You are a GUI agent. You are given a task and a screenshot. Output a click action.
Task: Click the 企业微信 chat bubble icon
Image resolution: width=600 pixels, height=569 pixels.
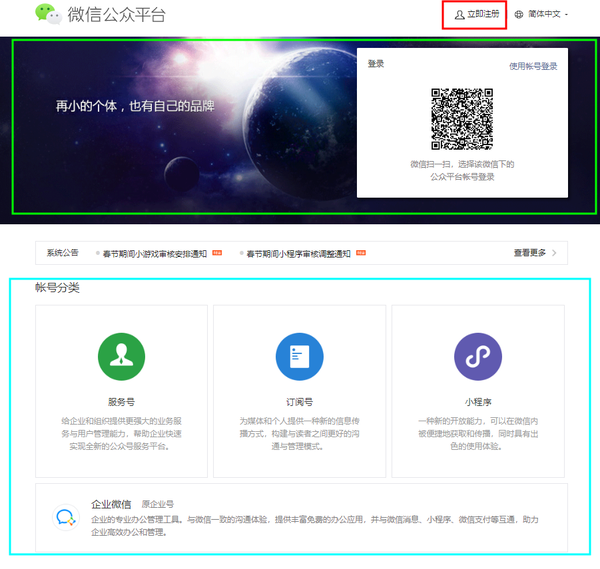66,518
